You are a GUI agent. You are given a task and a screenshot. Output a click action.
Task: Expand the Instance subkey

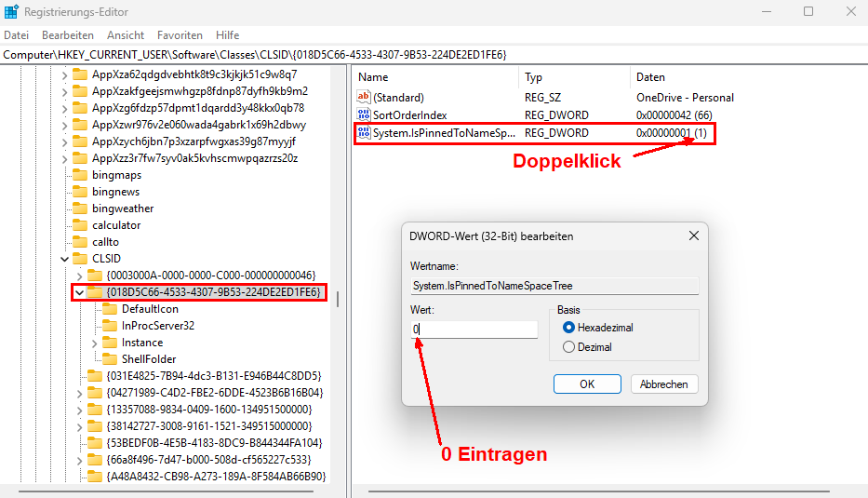[95, 343]
